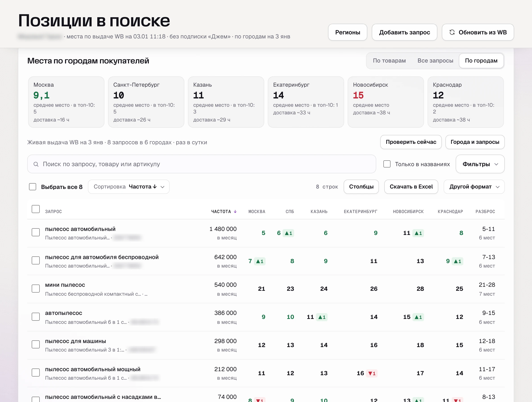Click the sort arrow next to ЧАСТОТА header
Image resolution: width=532 pixels, height=402 pixels.
pyautogui.click(x=235, y=211)
